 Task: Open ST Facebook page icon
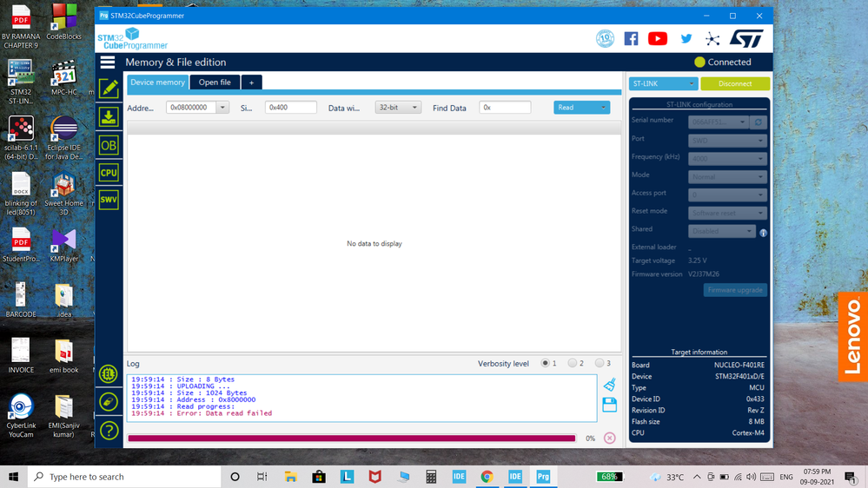click(x=631, y=38)
